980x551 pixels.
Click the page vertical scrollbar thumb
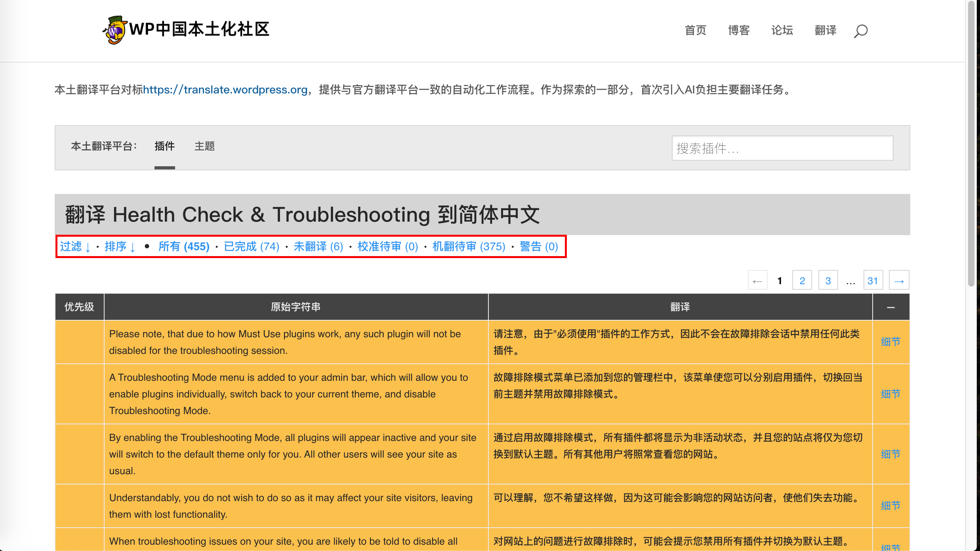[x=971, y=144]
